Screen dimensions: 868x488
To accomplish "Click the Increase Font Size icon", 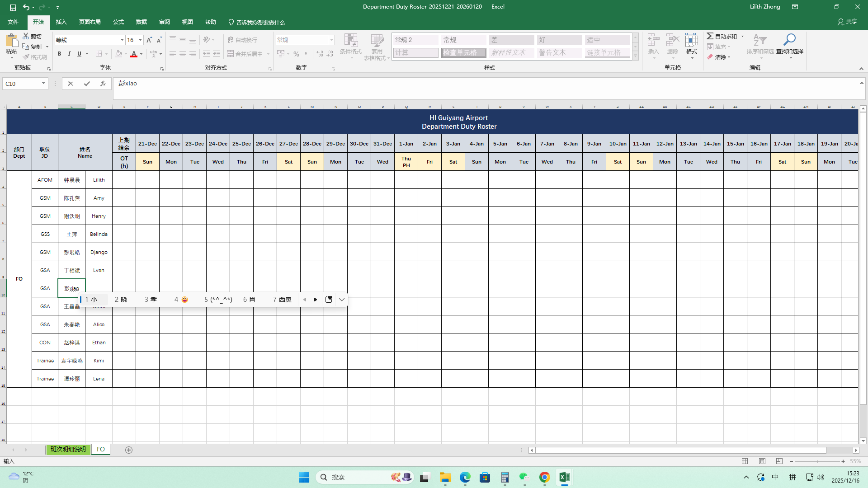I will click(149, 40).
